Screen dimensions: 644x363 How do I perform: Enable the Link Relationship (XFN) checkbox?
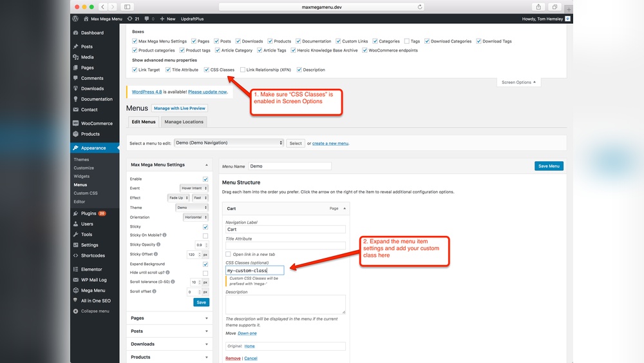(243, 70)
